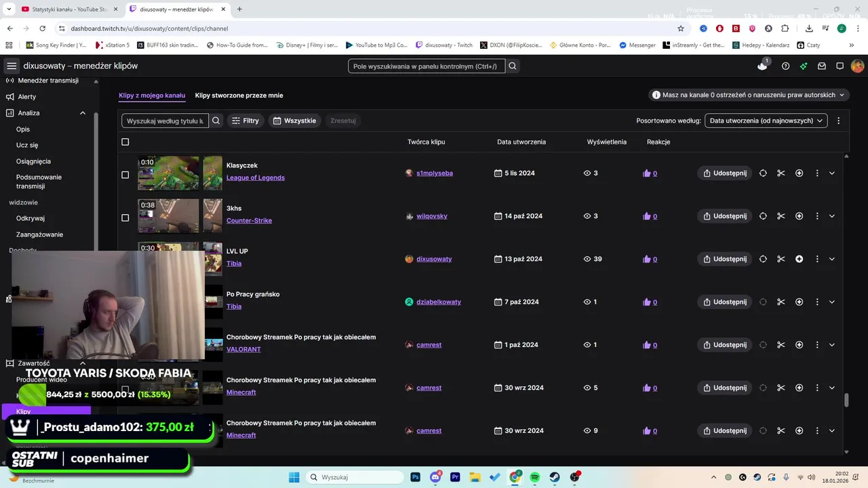Open the Counter-Strike category link
Viewport: 868px width, 488px height.
[x=249, y=220]
